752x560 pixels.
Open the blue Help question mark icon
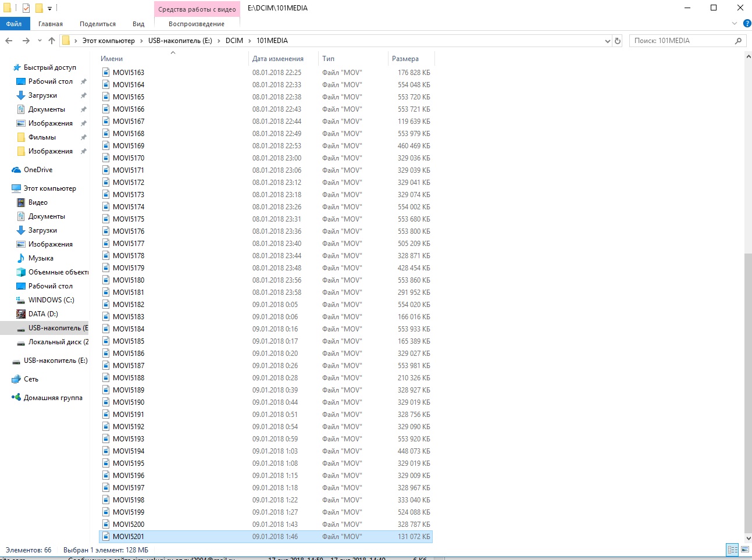(x=747, y=23)
